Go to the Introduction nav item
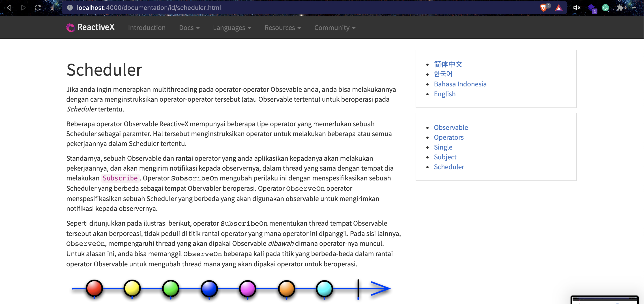The width and height of the screenshot is (644, 304). 147,28
